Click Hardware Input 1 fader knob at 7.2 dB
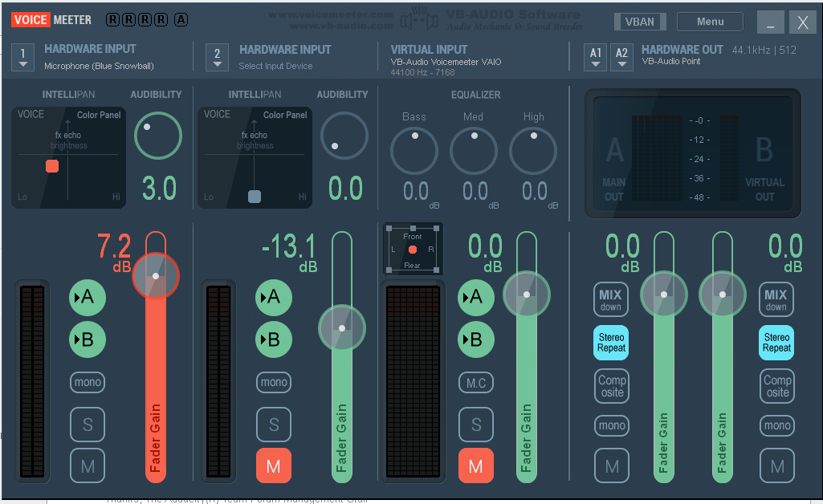 pos(155,276)
